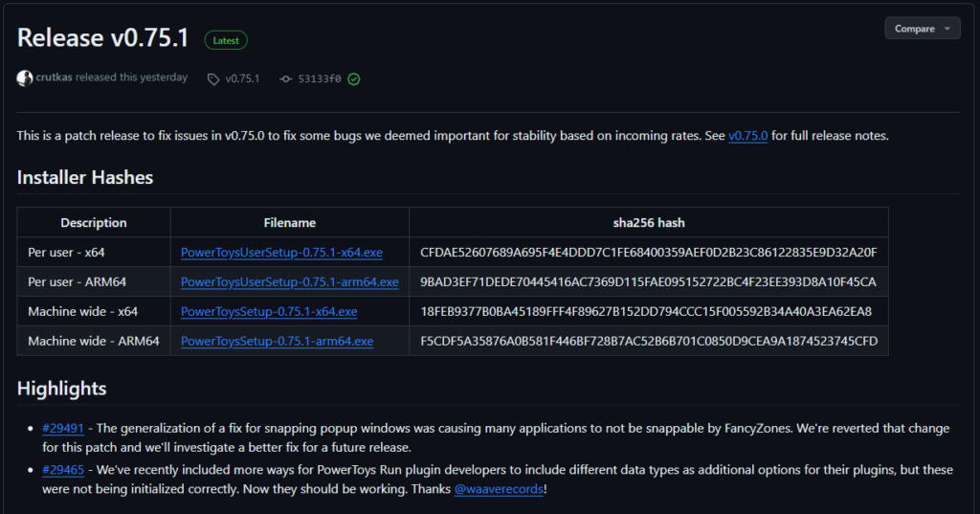Download PowerToysUserSetup-0.75.1-x64.exe

click(x=281, y=252)
